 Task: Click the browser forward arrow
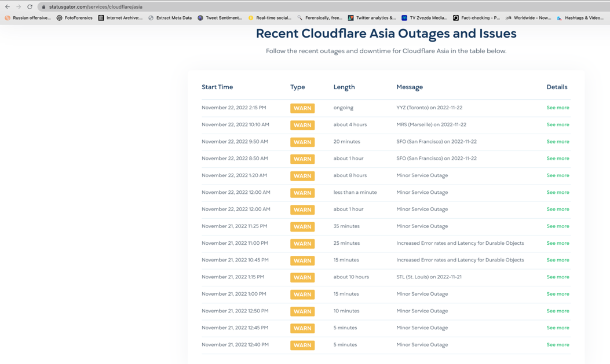(19, 6)
